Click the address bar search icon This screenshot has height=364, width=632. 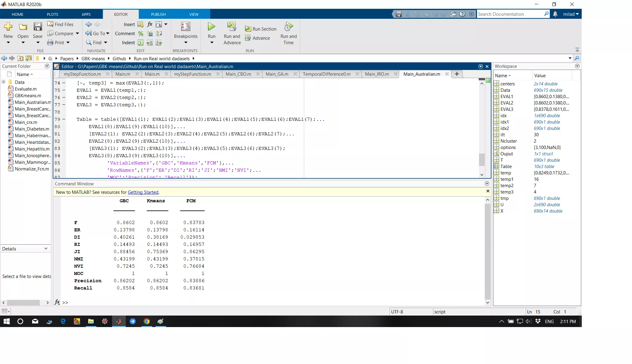(577, 58)
